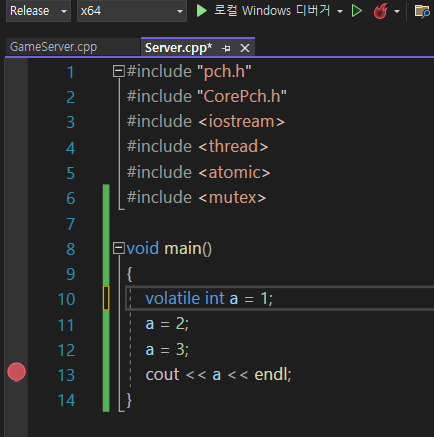Click the line #include <mutex>
This screenshot has width=434, height=437.
196,197
